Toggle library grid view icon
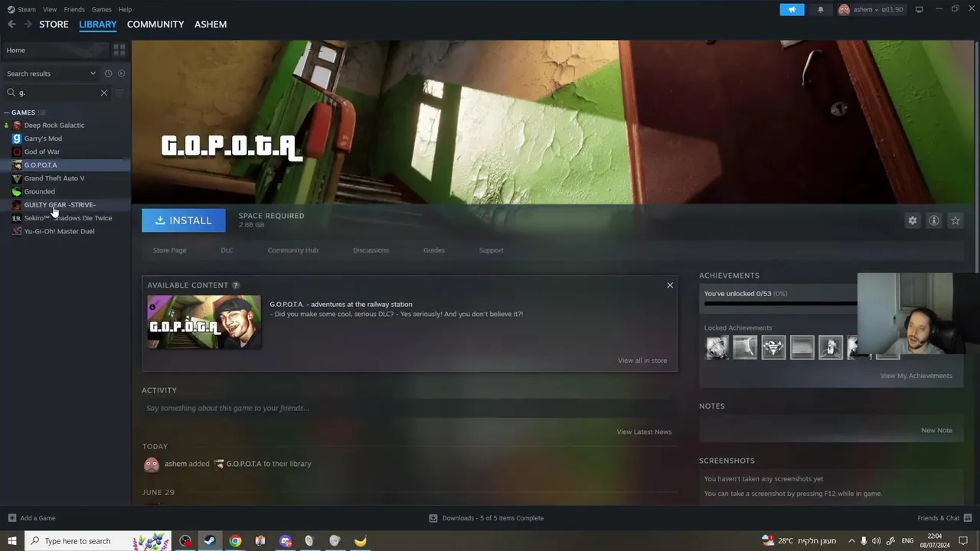The height and width of the screenshot is (551, 980). tap(119, 50)
